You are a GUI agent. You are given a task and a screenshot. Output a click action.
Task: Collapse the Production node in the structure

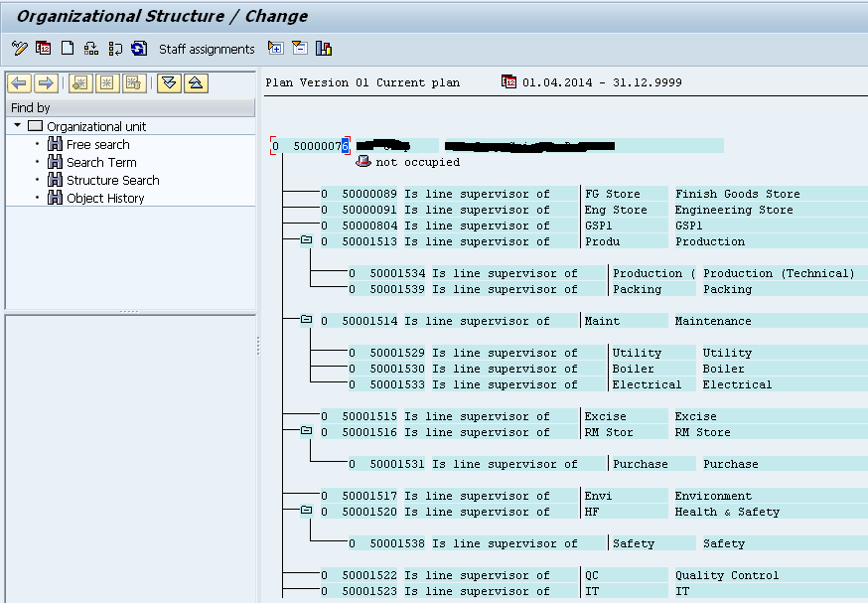306,240
